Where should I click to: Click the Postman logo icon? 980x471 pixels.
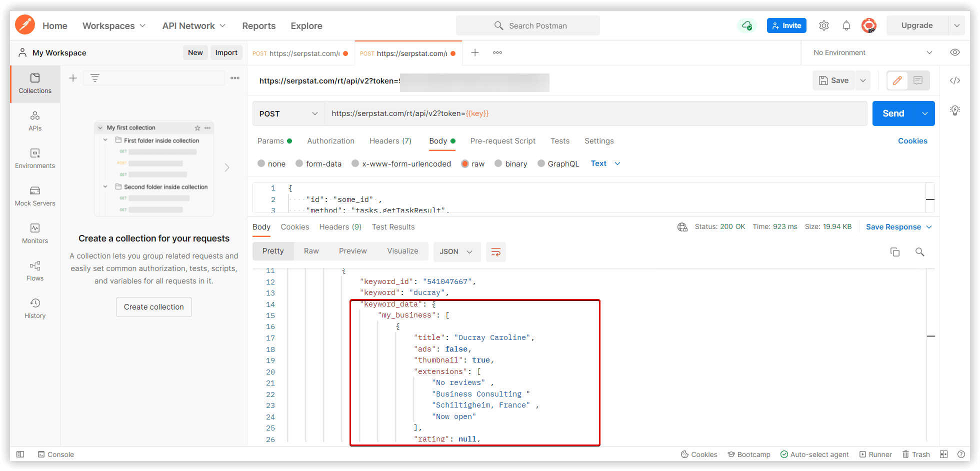25,24
